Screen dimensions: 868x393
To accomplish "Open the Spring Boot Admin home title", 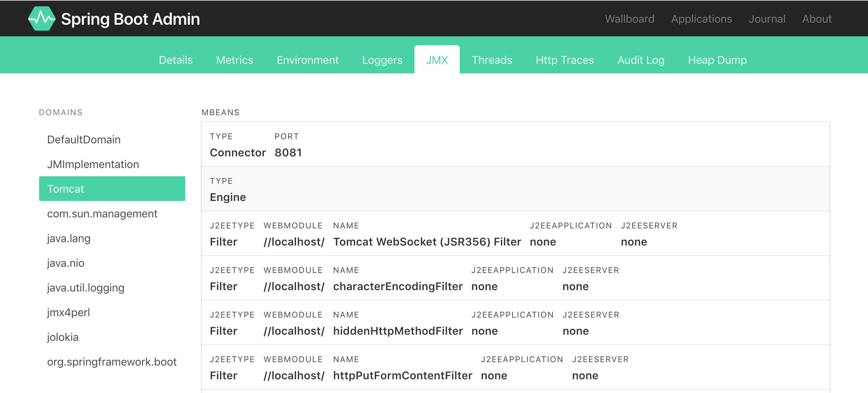I will coord(130,19).
